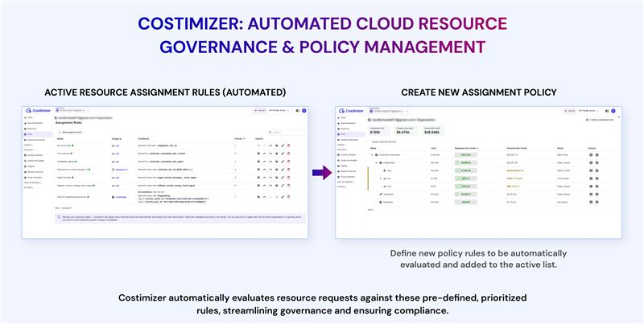The width and height of the screenshot is (644, 324).
Task: Click the pencil edit icon on the Engineering rule row
Action: click(282, 196)
